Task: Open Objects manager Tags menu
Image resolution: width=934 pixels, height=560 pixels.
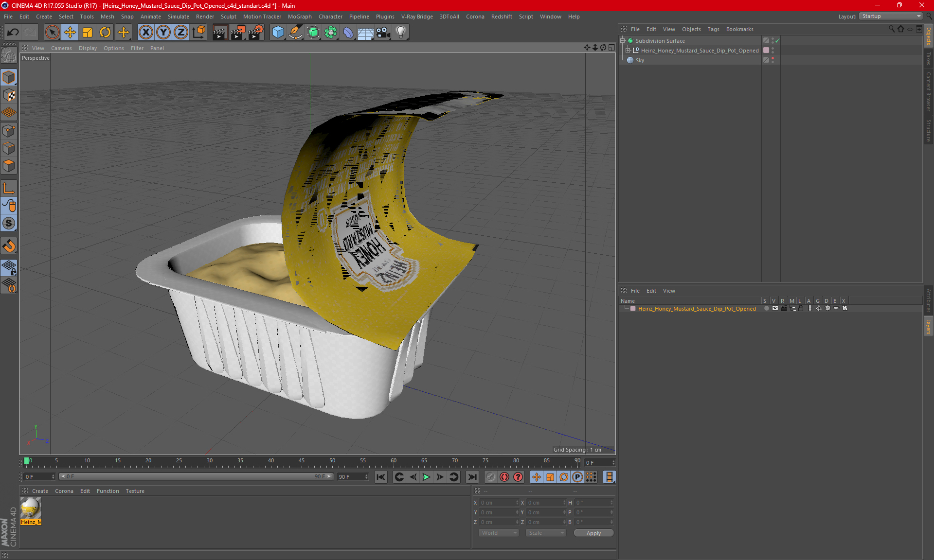Action: click(x=713, y=29)
